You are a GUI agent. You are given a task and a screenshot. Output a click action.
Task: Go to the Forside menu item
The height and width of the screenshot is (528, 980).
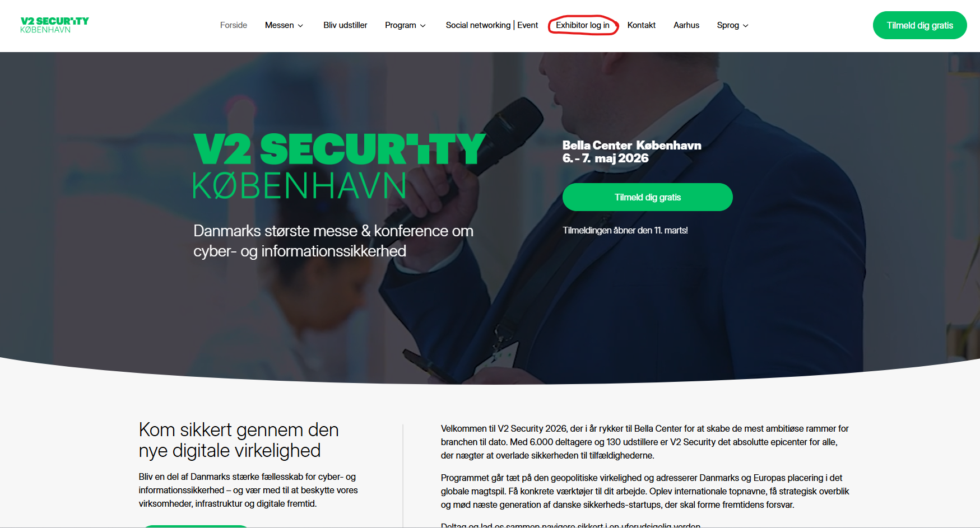point(234,25)
